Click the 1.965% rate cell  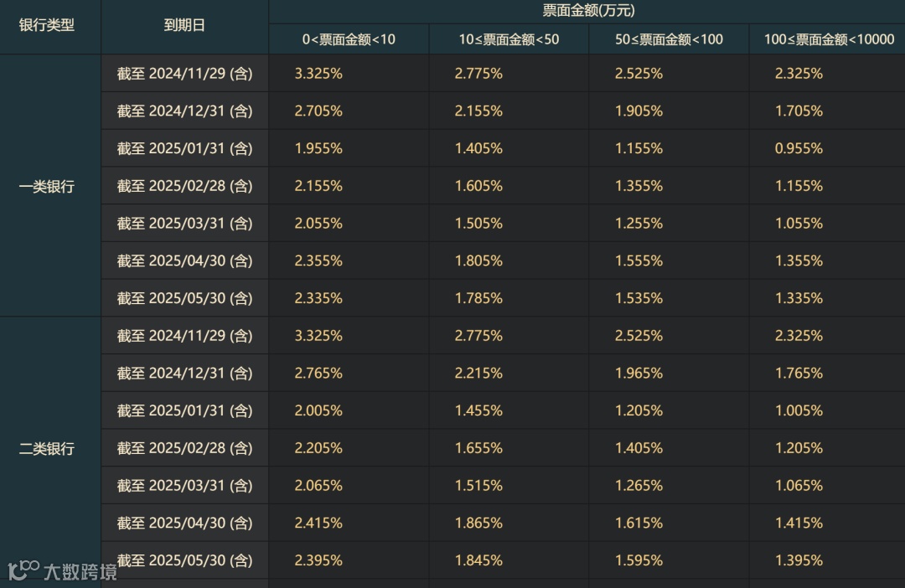coord(639,373)
